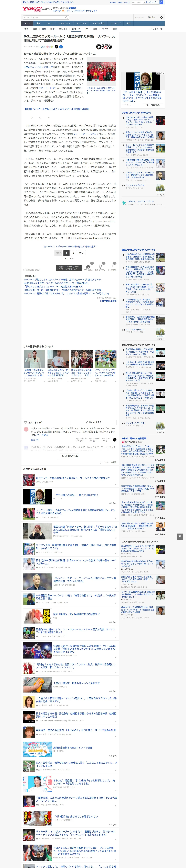Select the 国際 category tab
The height and width of the screenshot is (868, 186).
44,29
